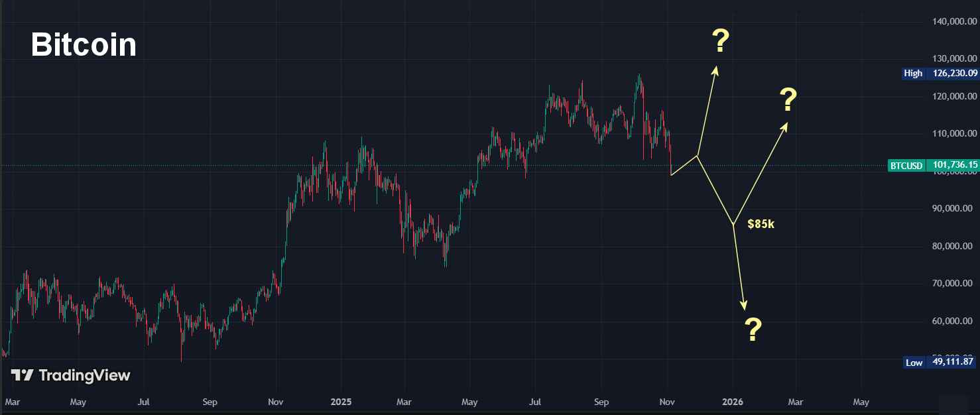980x415 pixels.
Task: Click the rightmost yellow question mark
Action: click(x=787, y=100)
